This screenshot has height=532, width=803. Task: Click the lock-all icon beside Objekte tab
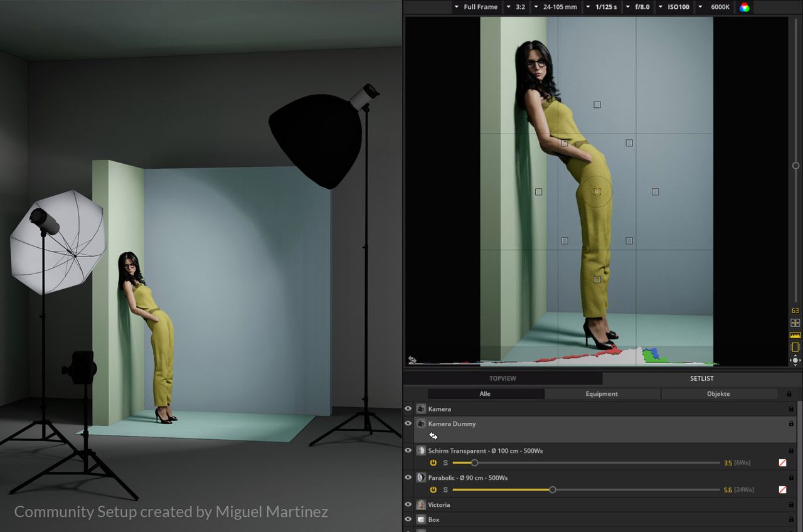click(x=789, y=394)
